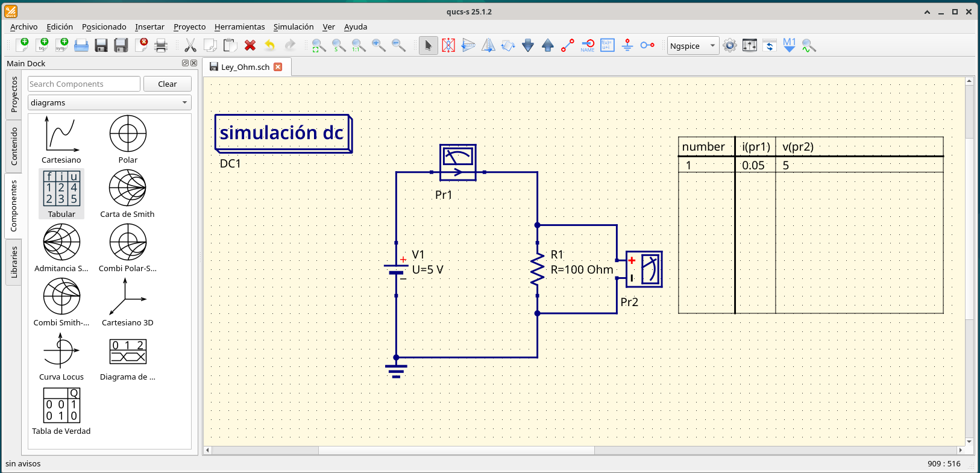This screenshot has width=980, height=473.
Task: Mirror about the Y axis
Action: [x=488, y=45]
